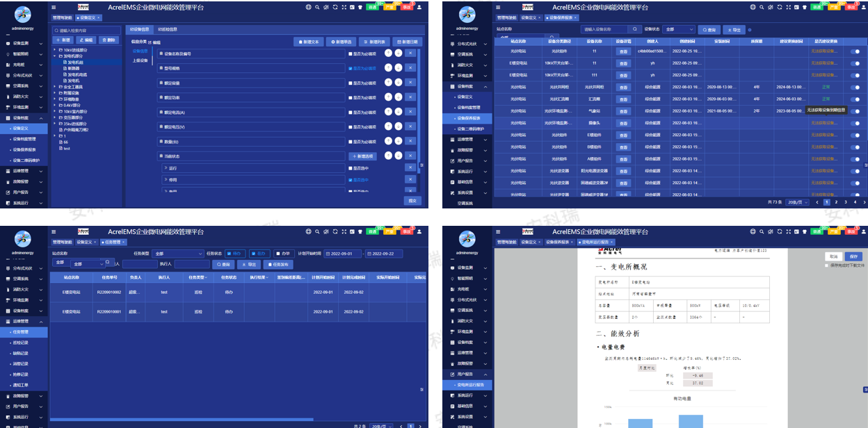This screenshot has height=428, width=868.
Task: Click 新增文本 button
Action: pyautogui.click(x=309, y=42)
